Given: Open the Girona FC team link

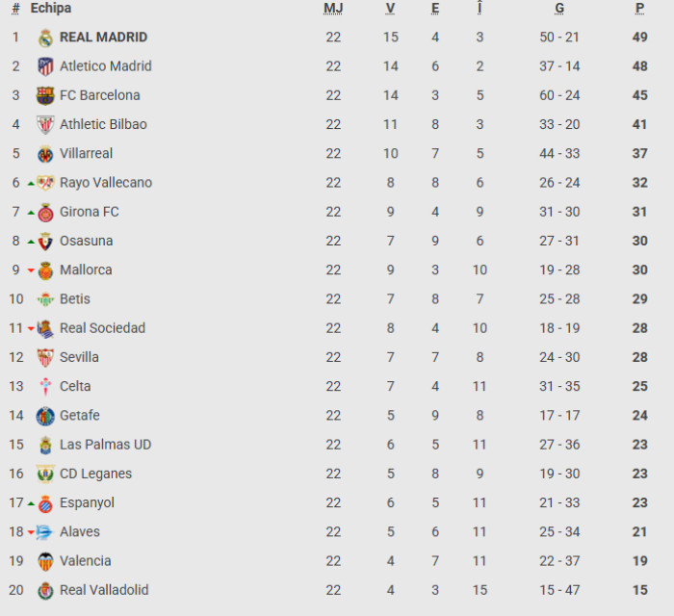Looking at the screenshot, I should [90, 212].
